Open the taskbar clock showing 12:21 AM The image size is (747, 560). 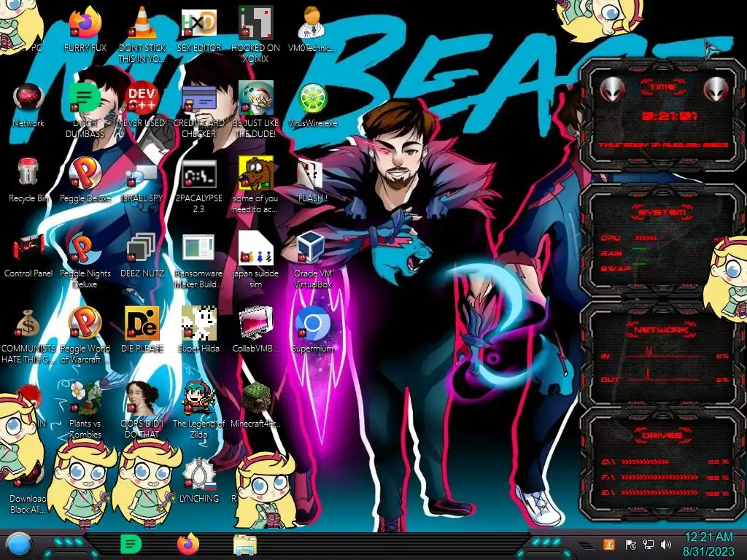point(708,544)
